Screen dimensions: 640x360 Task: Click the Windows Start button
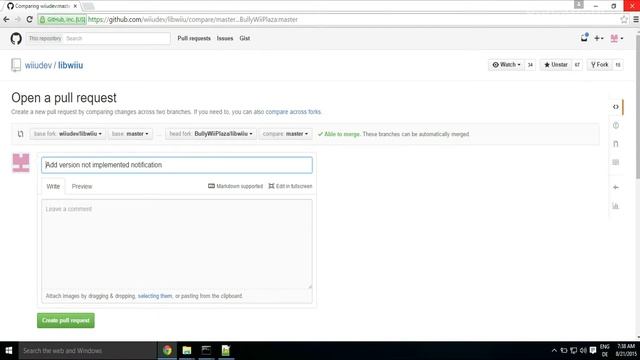coord(9,351)
